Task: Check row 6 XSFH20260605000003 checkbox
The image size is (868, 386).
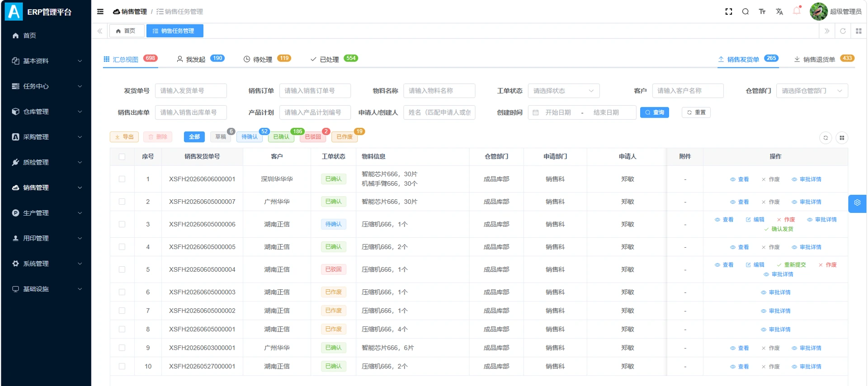Action: (122, 292)
